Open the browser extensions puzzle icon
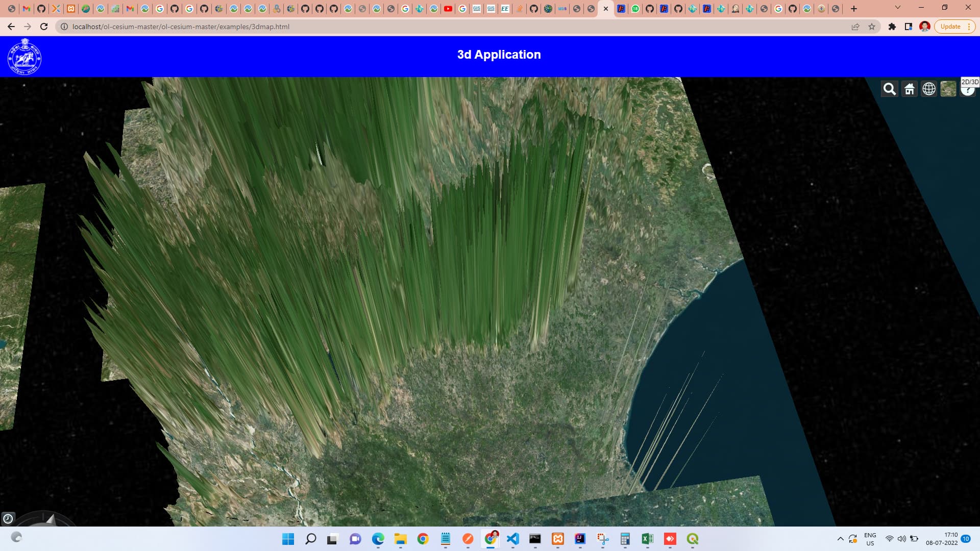980x551 pixels. pos(892,27)
